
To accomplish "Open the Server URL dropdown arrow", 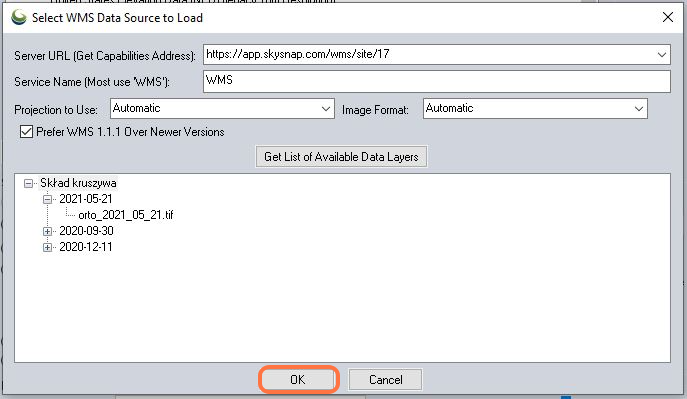I will coord(662,55).
